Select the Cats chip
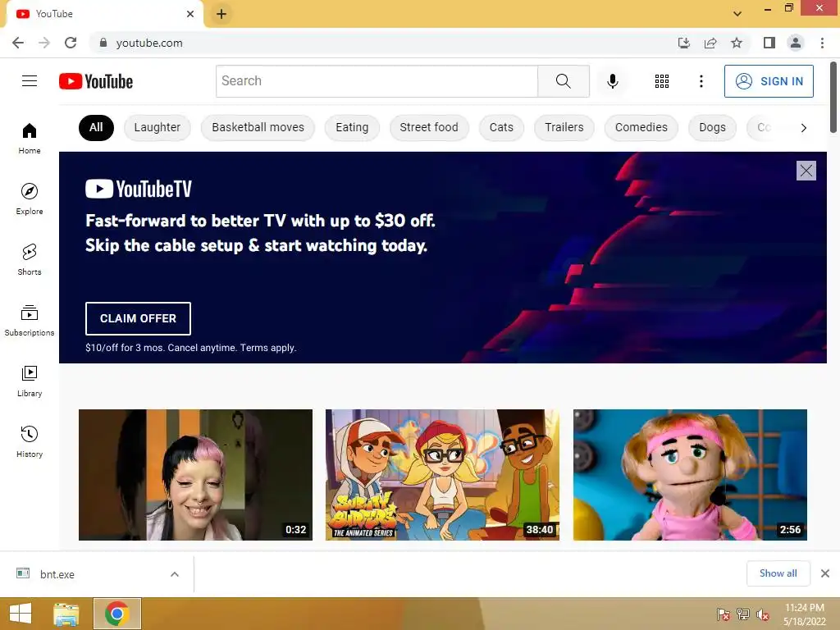 point(501,127)
